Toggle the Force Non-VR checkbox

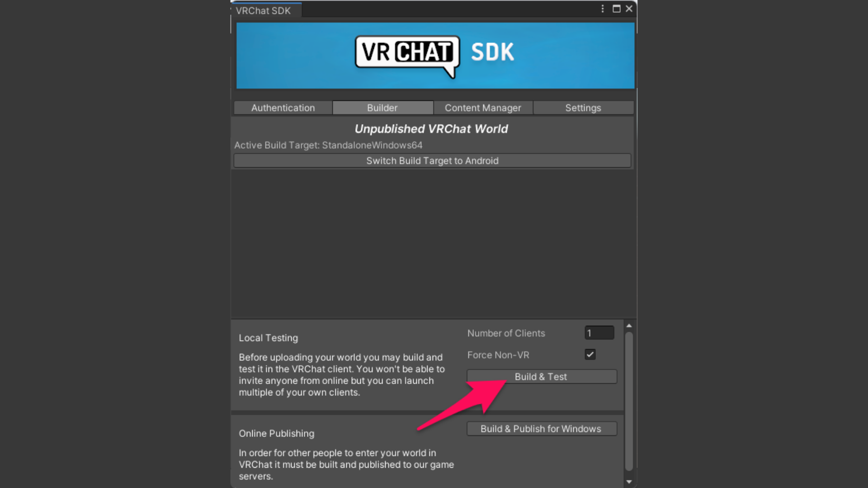tap(590, 355)
